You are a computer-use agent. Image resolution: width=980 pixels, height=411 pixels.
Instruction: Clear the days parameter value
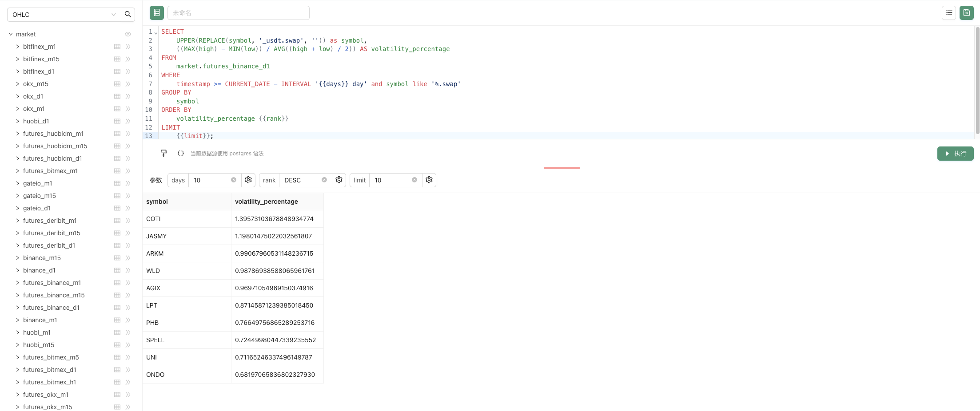click(234, 180)
